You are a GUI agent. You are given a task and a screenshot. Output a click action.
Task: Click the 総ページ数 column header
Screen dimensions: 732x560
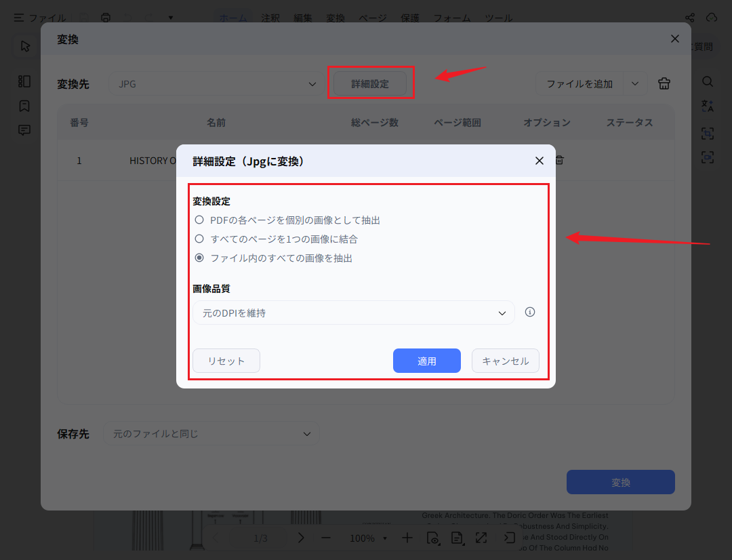pyautogui.click(x=374, y=122)
